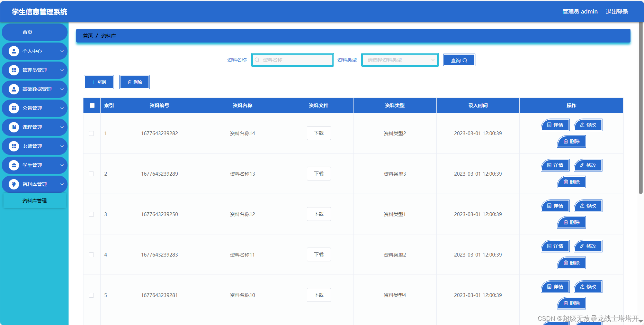This screenshot has width=644, height=325.
Task: Click the 个人中心 user icon in sidebar
Action: click(x=14, y=51)
